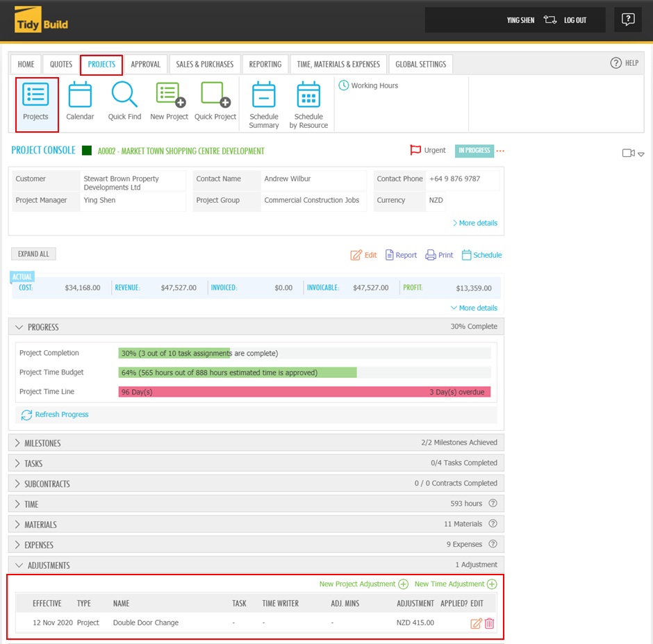Delete the Double Door Change adjustment via trash icon
Viewport: 653px width, 644px height.
[490, 623]
